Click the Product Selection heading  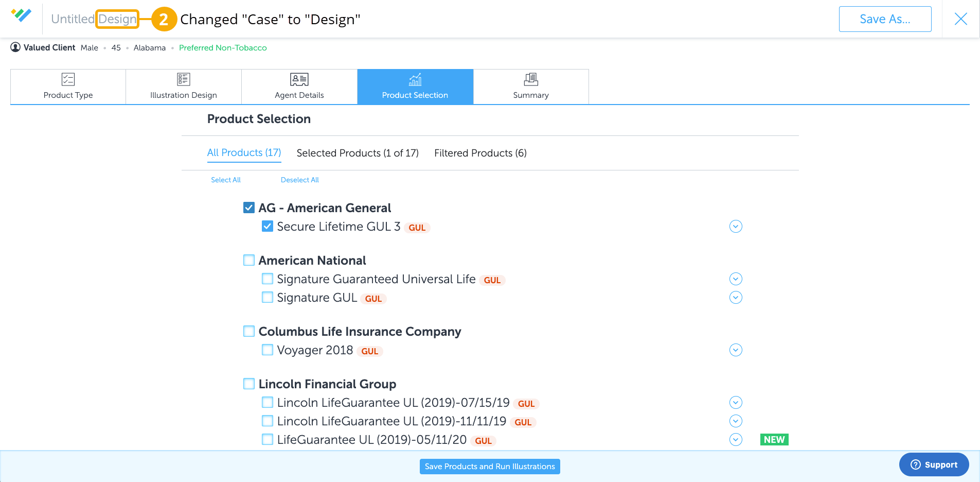tap(259, 119)
